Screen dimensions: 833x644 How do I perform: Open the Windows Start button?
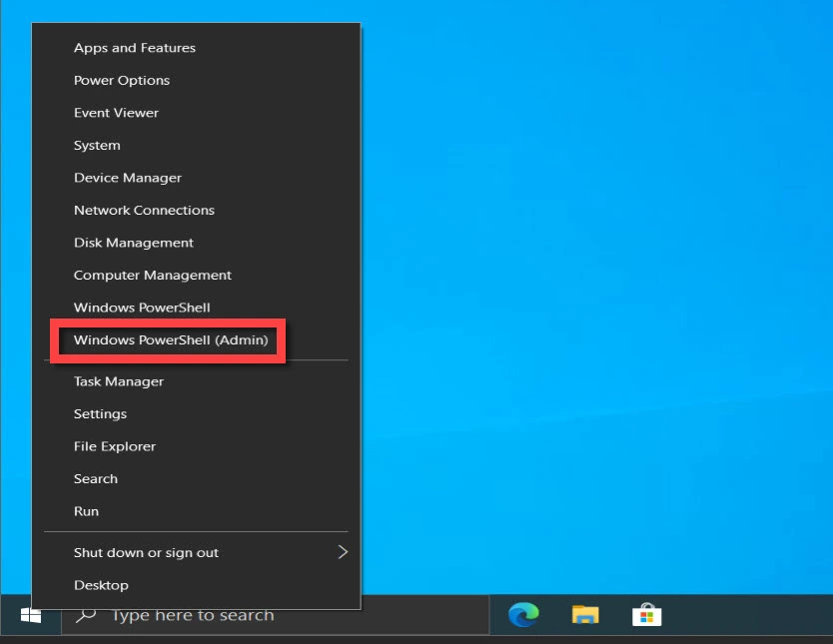click(31, 615)
